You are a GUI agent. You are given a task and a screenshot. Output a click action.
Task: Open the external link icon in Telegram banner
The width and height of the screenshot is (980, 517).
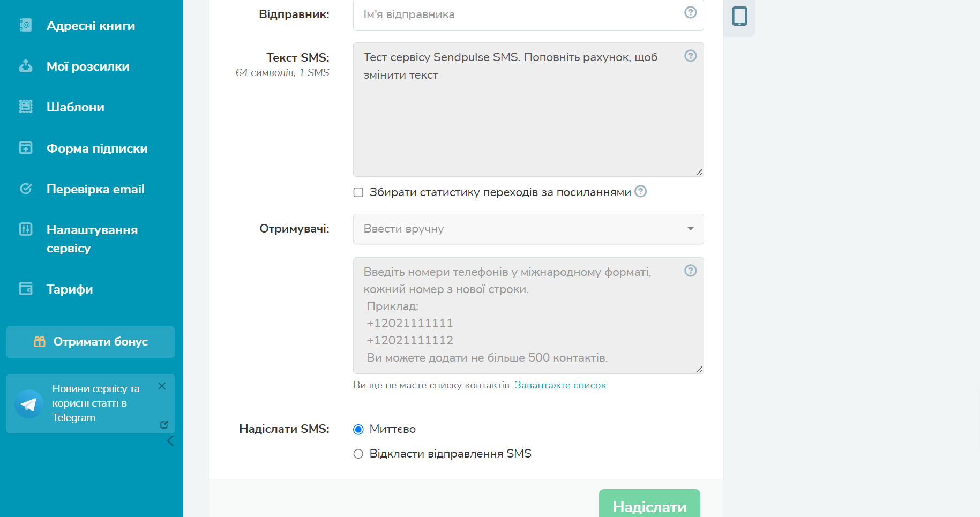tap(164, 424)
